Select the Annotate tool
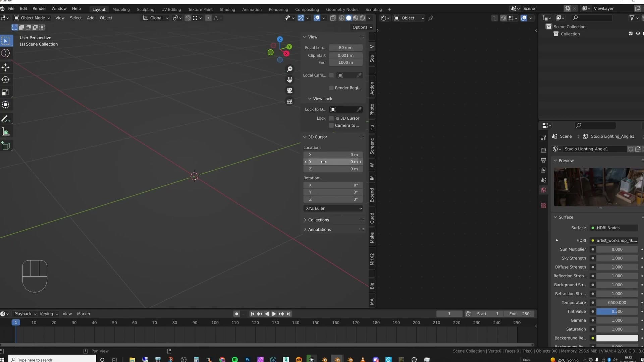 click(x=6, y=119)
